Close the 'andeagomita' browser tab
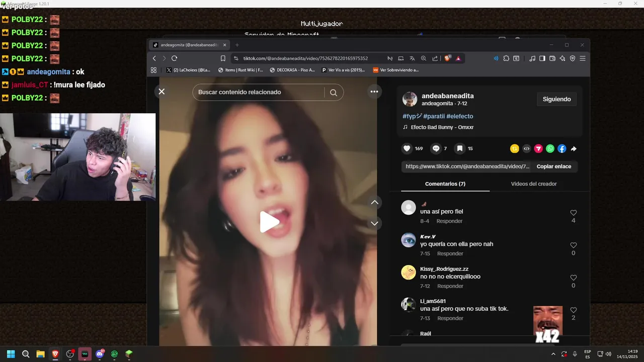The image size is (644, 362). point(224,45)
